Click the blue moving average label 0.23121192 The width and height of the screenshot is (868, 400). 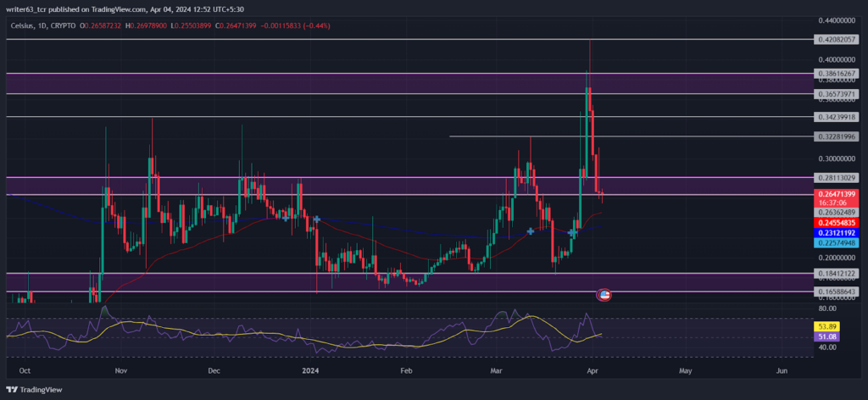click(x=836, y=233)
